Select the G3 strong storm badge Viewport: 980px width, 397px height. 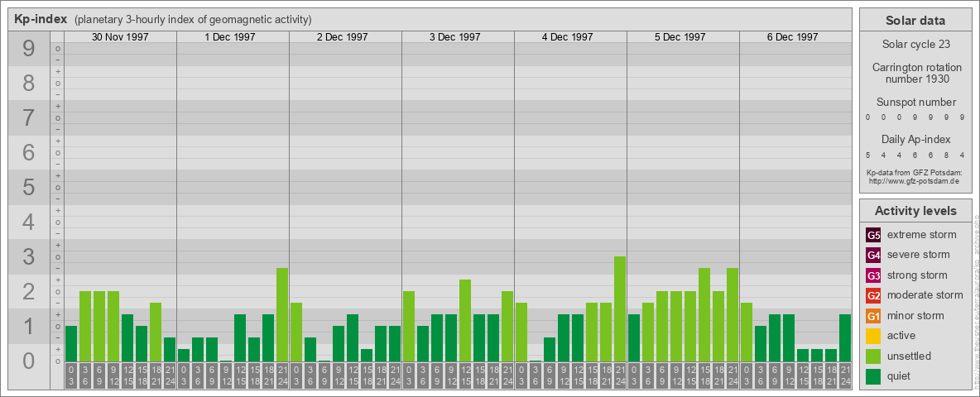click(x=873, y=275)
